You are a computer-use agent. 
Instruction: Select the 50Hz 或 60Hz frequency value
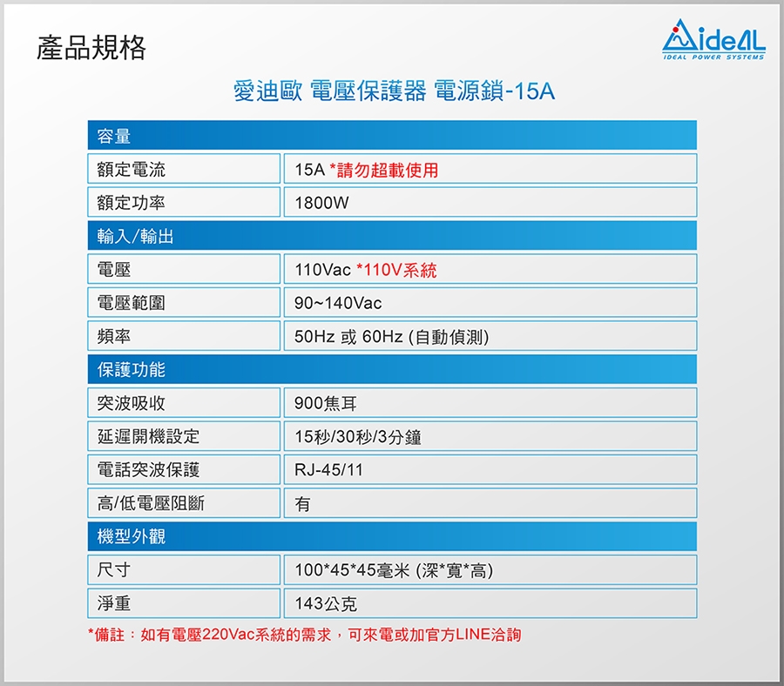(391, 337)
